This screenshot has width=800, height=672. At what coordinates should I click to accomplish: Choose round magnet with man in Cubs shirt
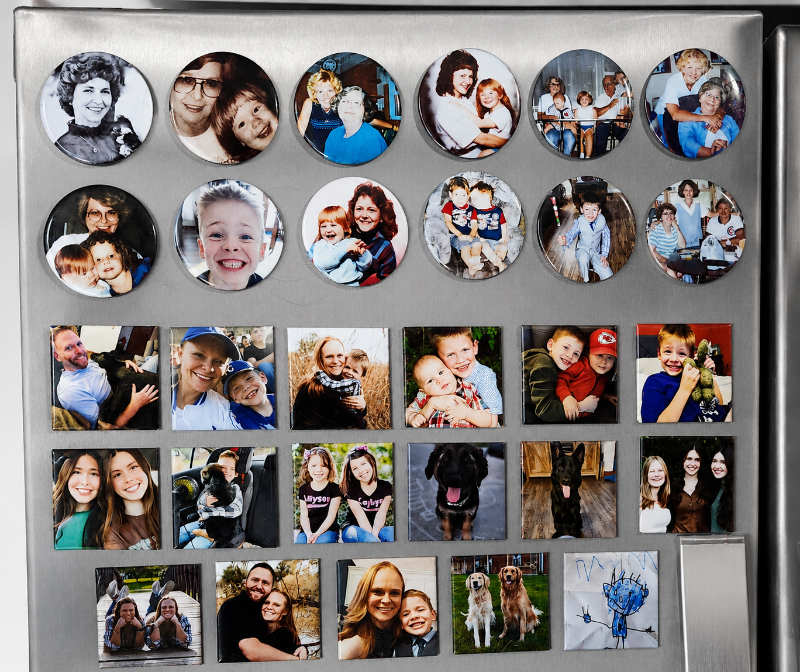pos(695,230)
